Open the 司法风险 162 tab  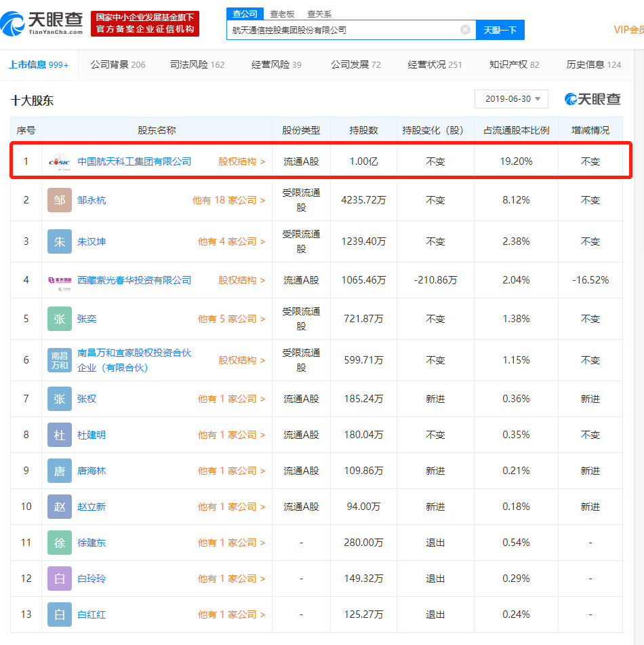tap(197, 64)
